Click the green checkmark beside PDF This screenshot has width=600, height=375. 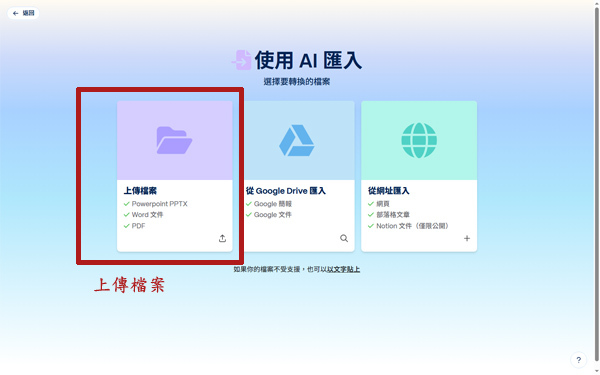tap(127, 226)
